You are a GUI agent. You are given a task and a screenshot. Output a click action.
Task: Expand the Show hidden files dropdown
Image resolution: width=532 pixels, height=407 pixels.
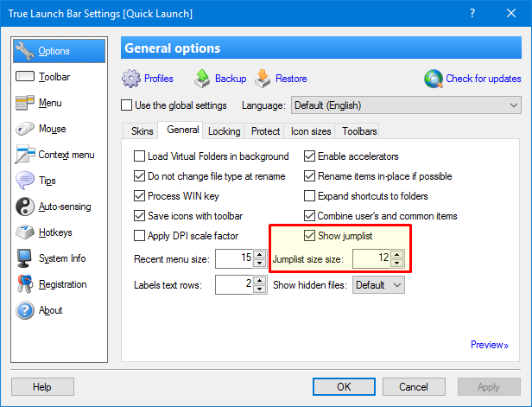[377, 284]
